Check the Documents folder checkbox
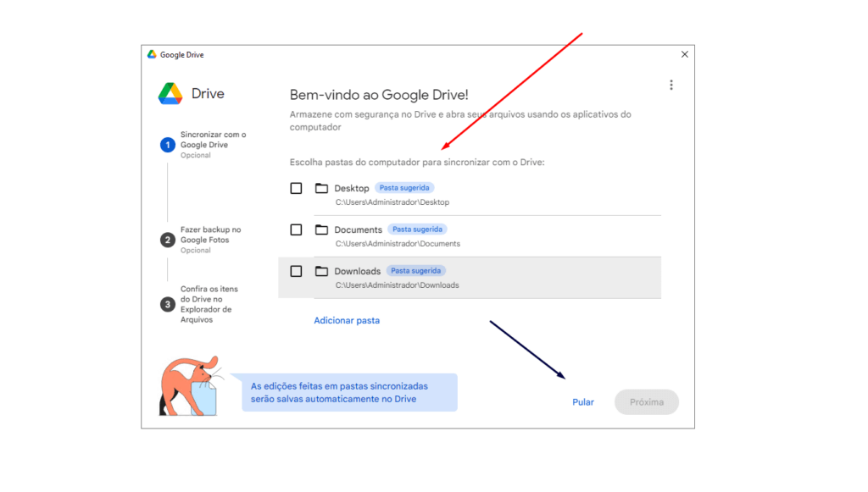 (296, 229)
